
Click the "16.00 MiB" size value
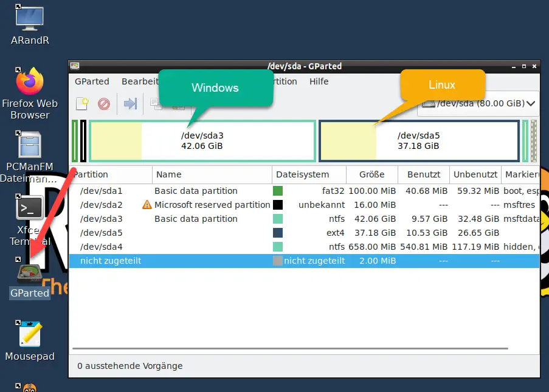(x=375, y=205)
